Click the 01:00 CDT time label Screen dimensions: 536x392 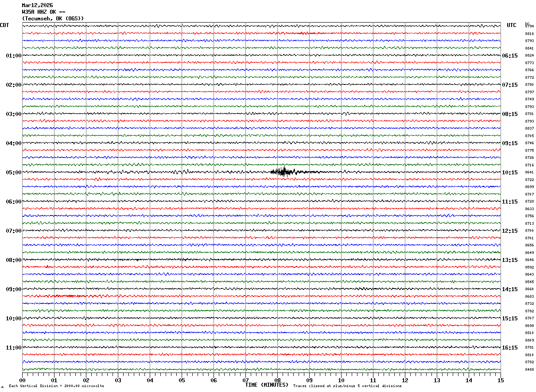[13, 56]
